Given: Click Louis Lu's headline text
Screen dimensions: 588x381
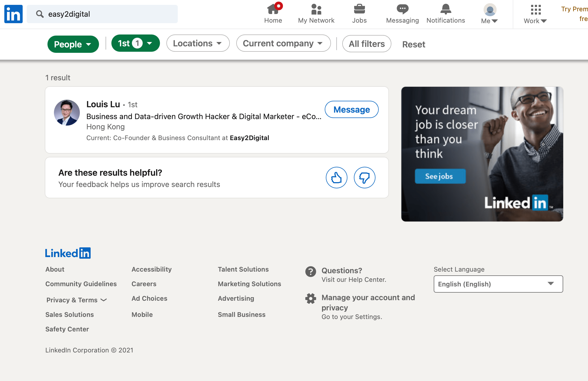Looking at the screenshot, I should tap(204, 116).
